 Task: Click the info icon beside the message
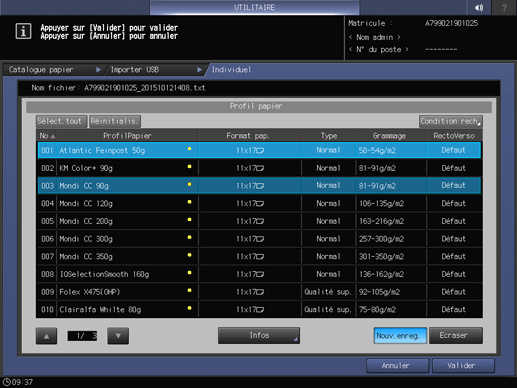23,31
